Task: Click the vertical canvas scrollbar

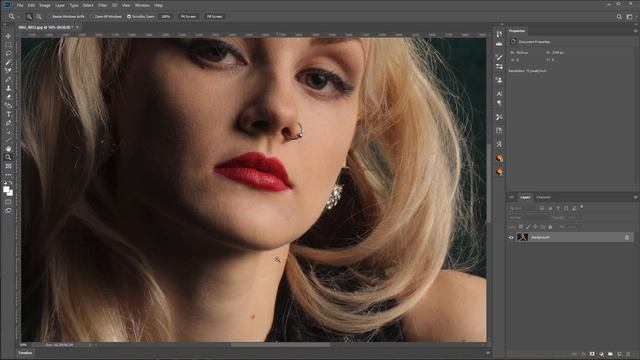Action: coord(489,182)
